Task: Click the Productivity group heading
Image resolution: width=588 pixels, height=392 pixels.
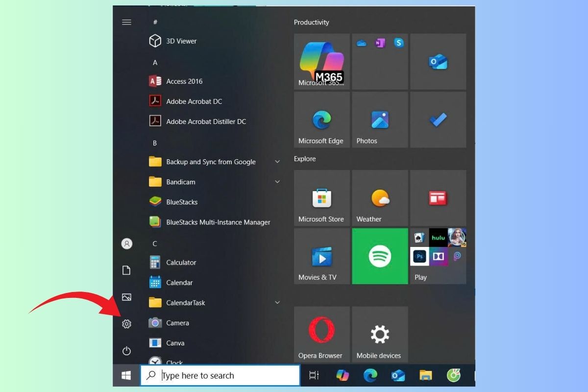Action: click(x=311, y=23)
